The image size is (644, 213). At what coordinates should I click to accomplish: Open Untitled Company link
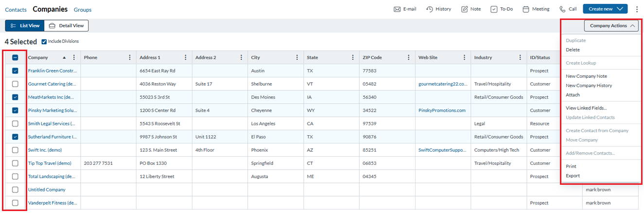[x=47, y=190]
